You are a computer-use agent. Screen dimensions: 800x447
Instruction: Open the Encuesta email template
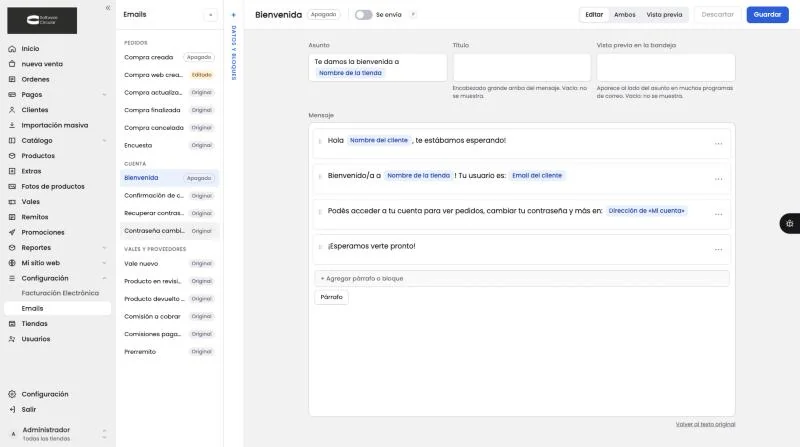(169, 145)
